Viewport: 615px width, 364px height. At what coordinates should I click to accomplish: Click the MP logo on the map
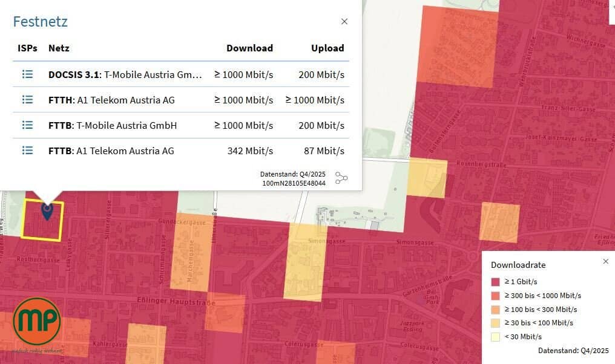pyautogui.click(x=37, y=321)
